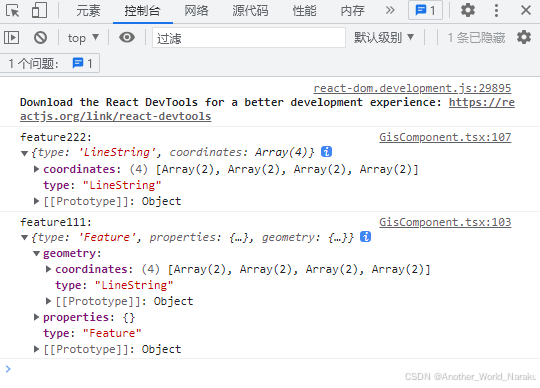Expand [[Prototype]] inside geometry
540x388 pixels.
[48, 301]
